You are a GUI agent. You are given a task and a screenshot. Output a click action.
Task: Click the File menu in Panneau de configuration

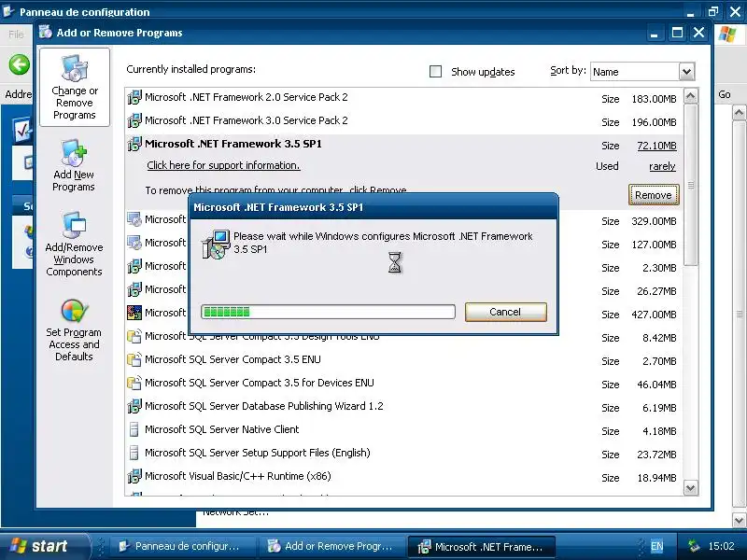tap(16, 35)
